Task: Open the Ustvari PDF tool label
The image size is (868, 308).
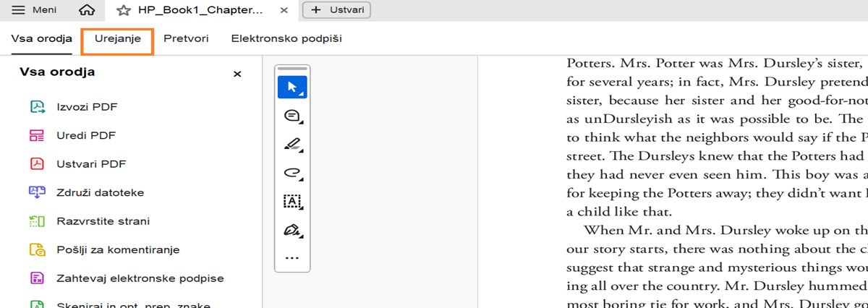Action: point(92,164)
